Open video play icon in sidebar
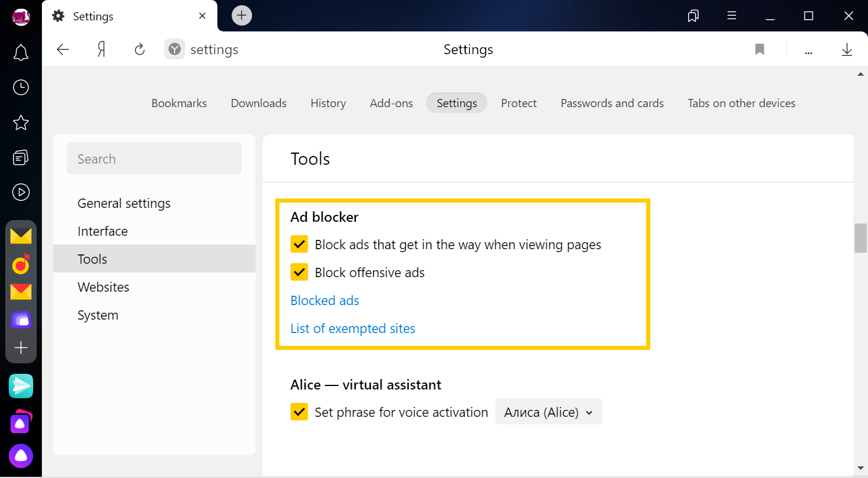 (21, 192)
